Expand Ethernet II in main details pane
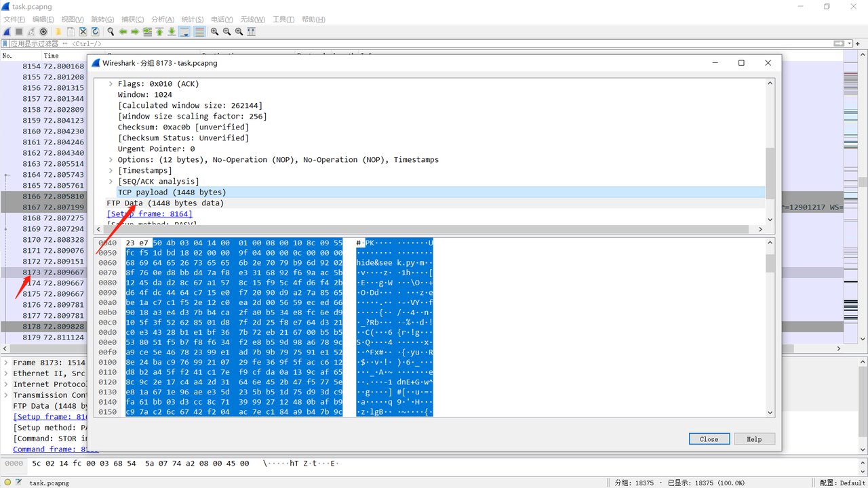 pos(6,373)
